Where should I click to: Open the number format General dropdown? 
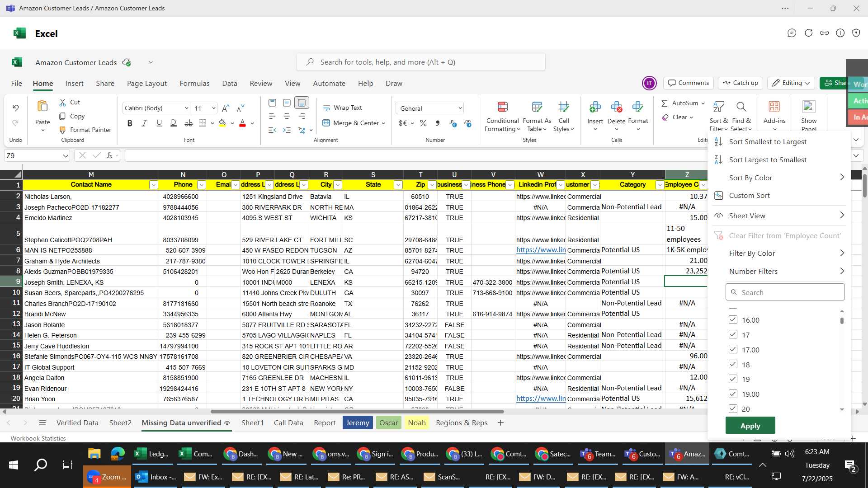pyautogui.click(x=460, y=108)
